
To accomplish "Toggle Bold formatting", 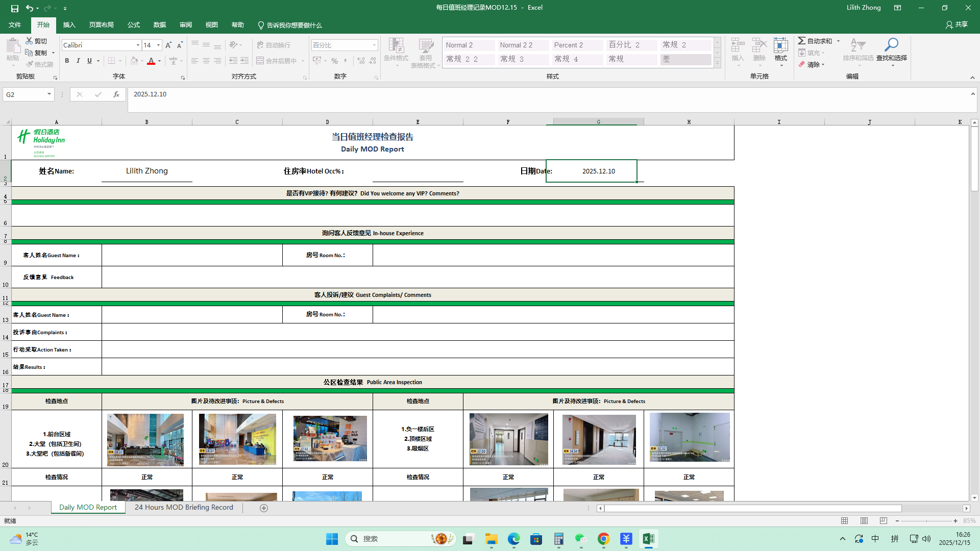I will click(x=67, y=61).
